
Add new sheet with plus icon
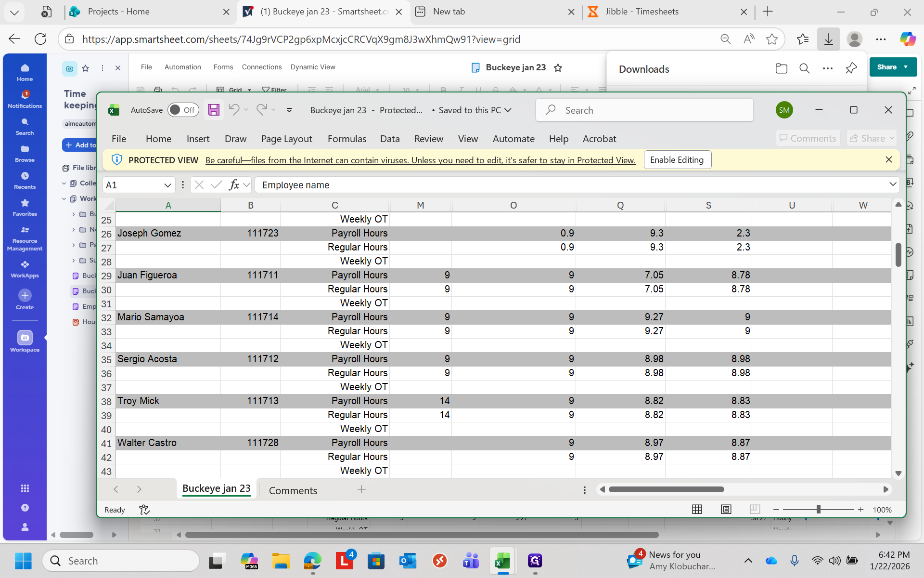click(361, 489)
